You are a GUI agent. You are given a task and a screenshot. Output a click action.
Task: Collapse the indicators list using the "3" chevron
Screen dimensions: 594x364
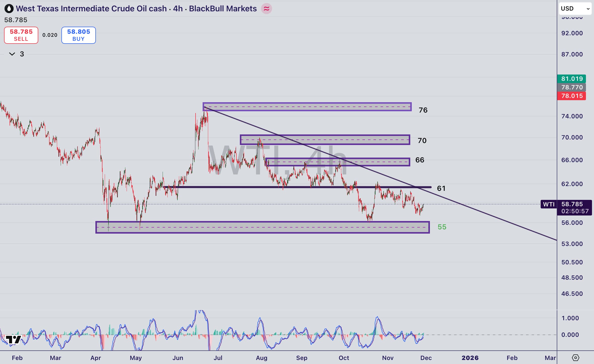12,54
